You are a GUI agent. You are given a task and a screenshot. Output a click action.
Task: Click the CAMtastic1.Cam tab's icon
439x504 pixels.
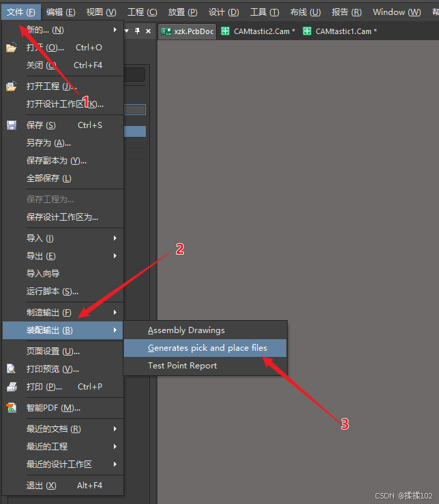(307, 31)
